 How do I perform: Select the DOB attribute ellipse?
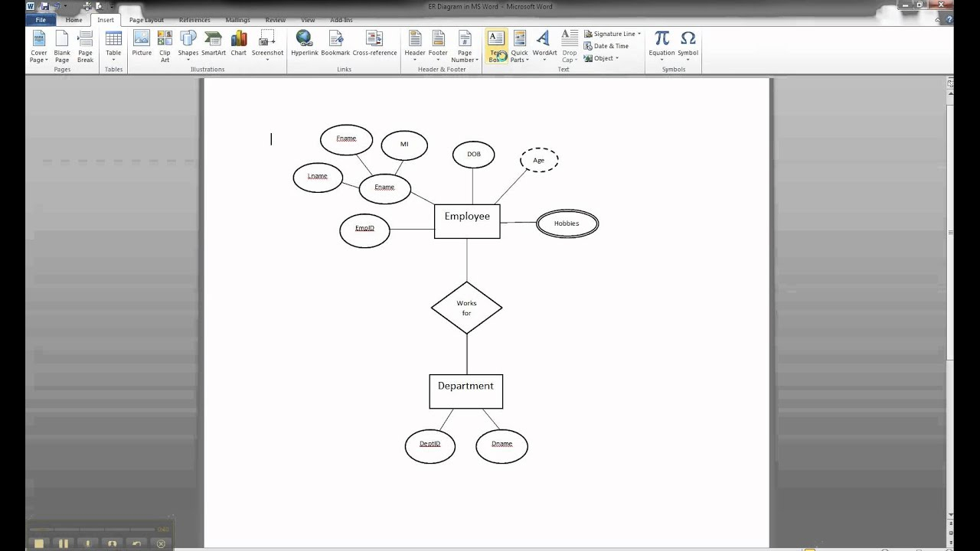pos(473,155)
